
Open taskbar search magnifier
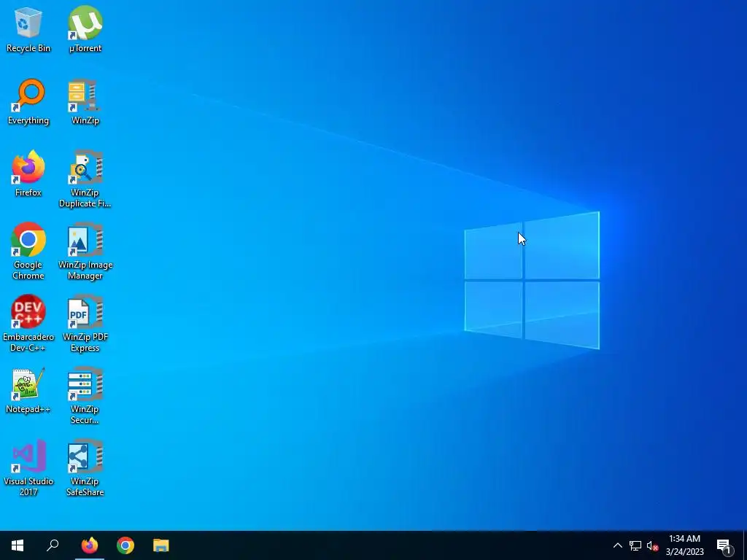tap(53, 545)
